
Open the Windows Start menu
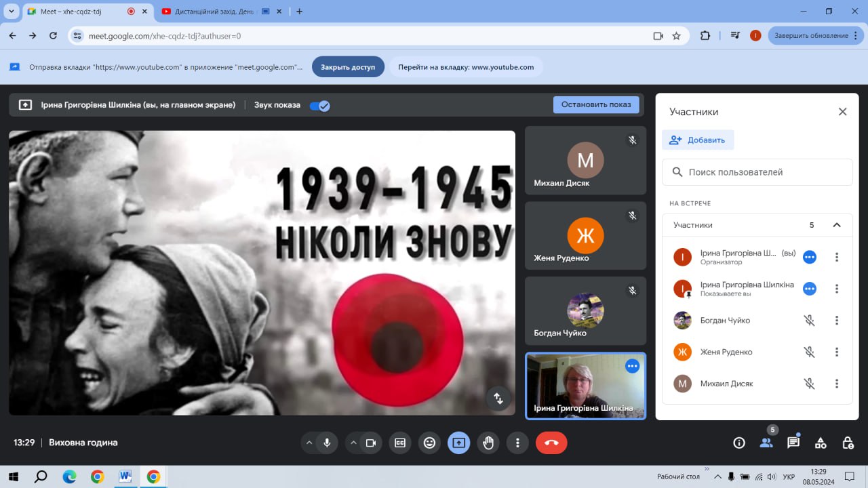[13, 476]
